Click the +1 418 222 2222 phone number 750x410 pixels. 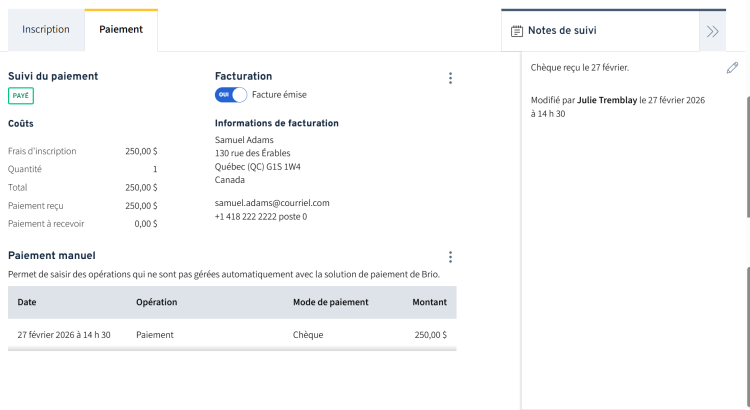(261, 216)
